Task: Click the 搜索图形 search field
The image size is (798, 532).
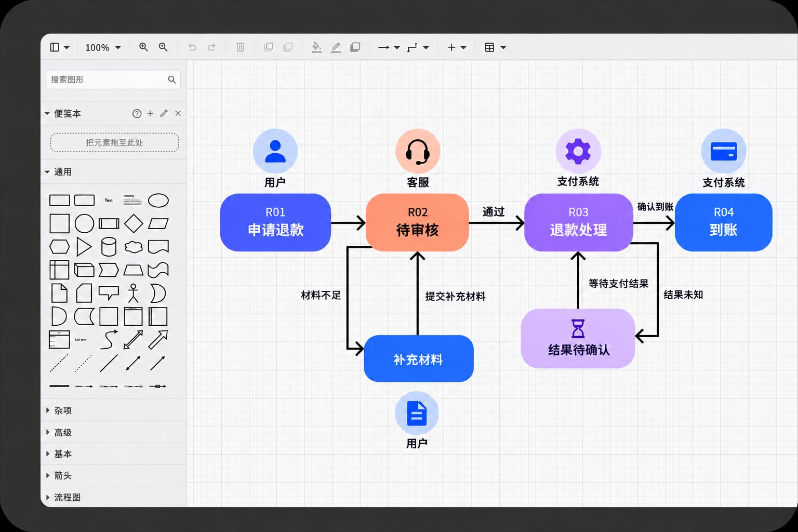Action: (x=113, y=79)
